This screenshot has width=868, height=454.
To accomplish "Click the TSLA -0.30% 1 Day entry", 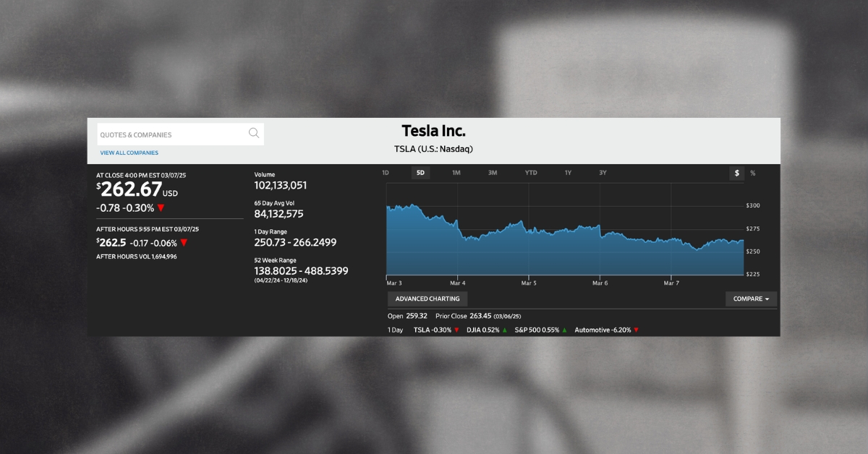I will [436, 330].
